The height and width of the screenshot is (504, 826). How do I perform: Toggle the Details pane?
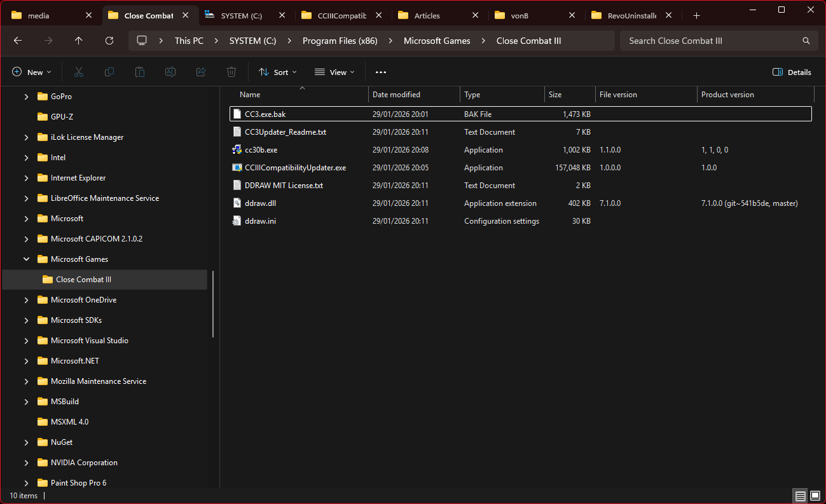pyautogui.click(x=792, y=72)
